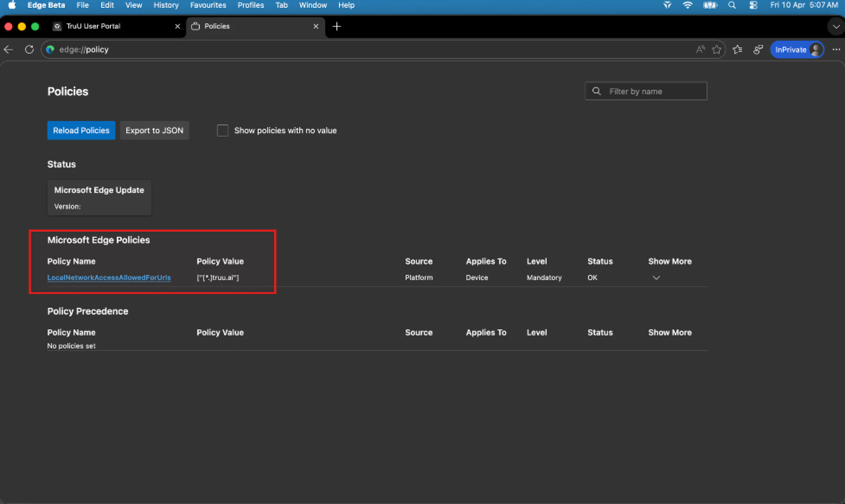Click the refresh page icon
The image size is (845, 504).
pos(29,50)
